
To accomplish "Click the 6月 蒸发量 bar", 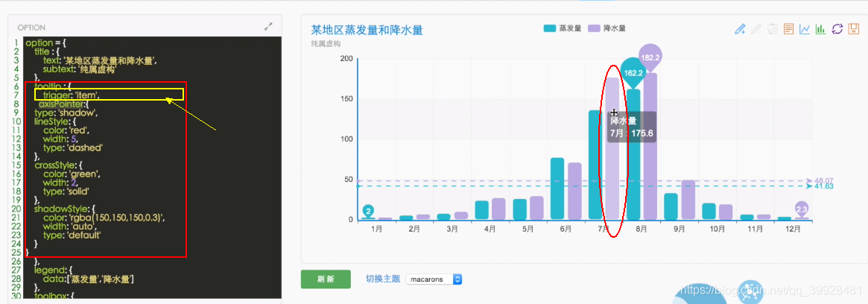I will click(x=557, y=189).
